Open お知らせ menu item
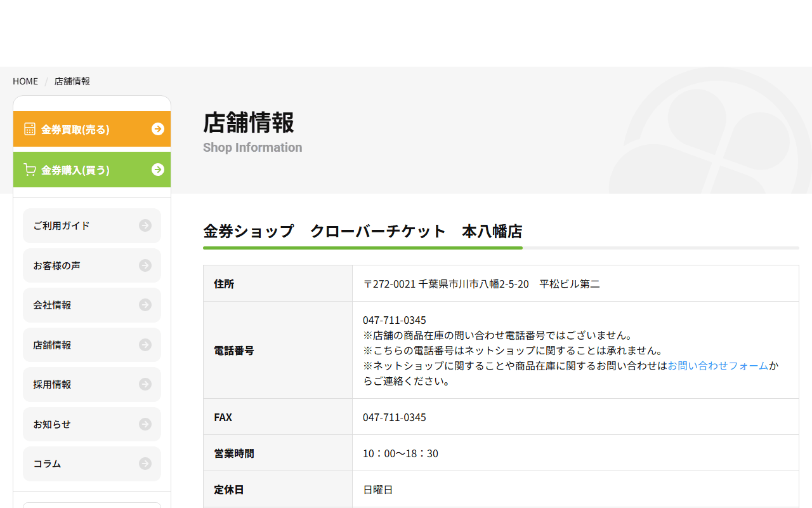Viewport: 812px width, 508px height. coord(92,424)
